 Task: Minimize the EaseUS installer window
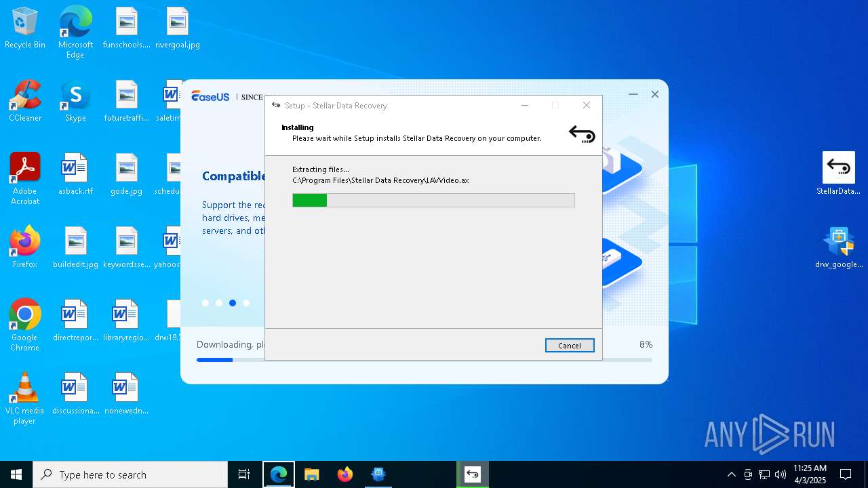[x=633, y=94]
